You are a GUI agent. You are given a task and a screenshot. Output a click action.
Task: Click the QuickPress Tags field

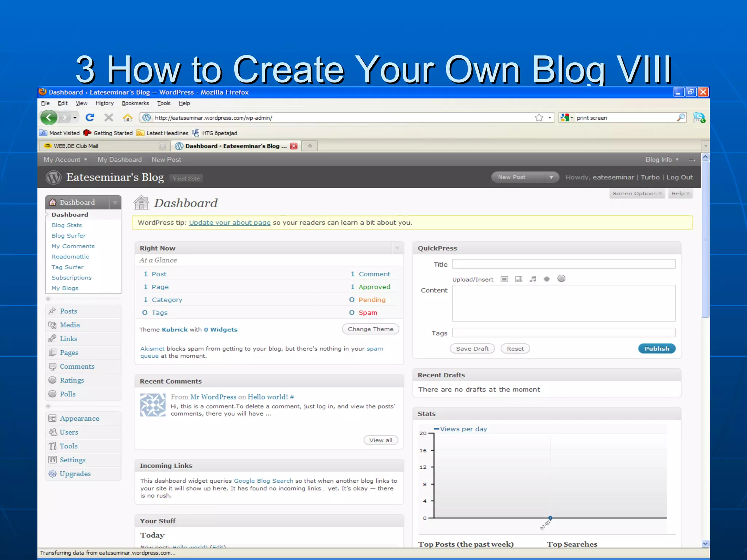pos(564,332)
